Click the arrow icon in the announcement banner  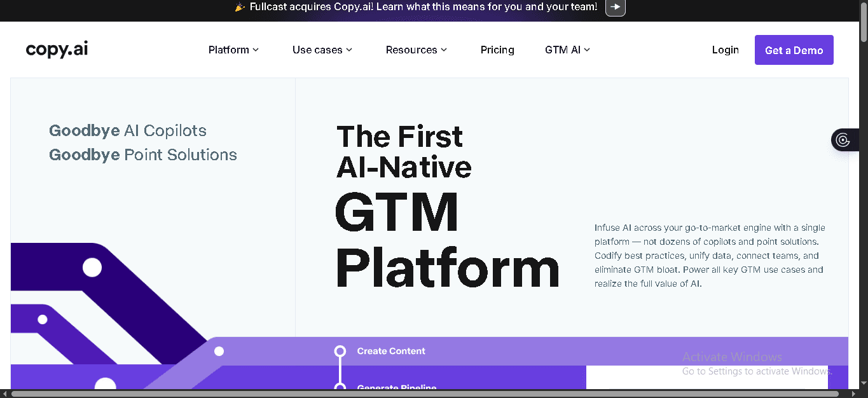click(x=614, y=8)
